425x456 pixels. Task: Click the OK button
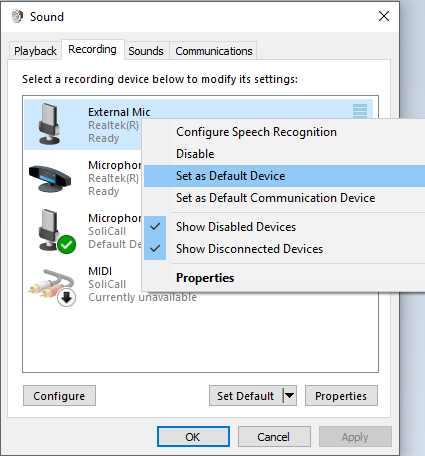[x=193, y=437]
